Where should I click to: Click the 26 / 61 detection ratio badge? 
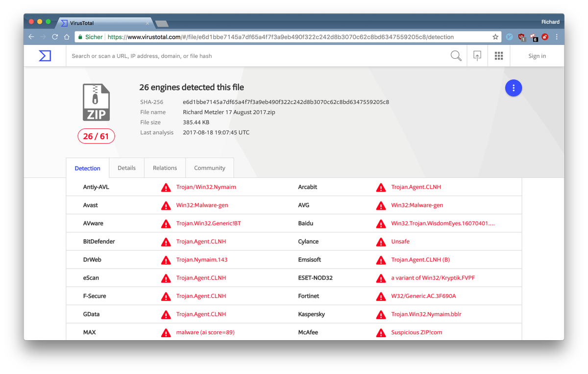[x=96, y=136]
